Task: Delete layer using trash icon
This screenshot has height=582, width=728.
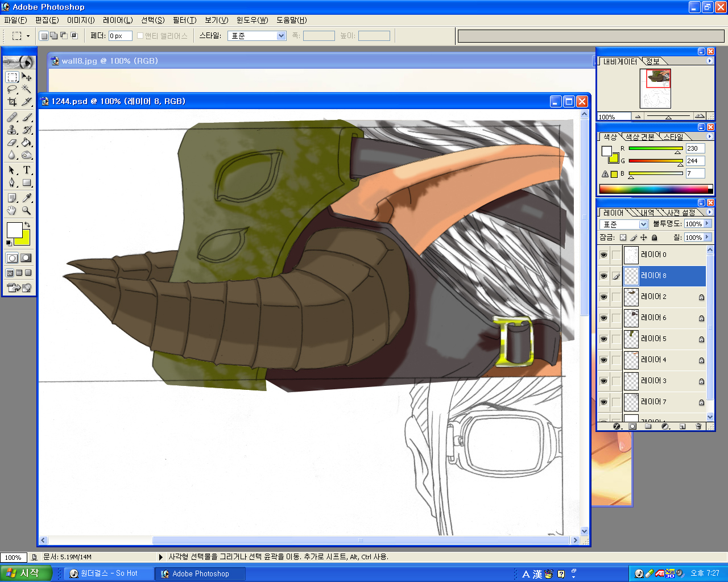Action: (698, 426)
